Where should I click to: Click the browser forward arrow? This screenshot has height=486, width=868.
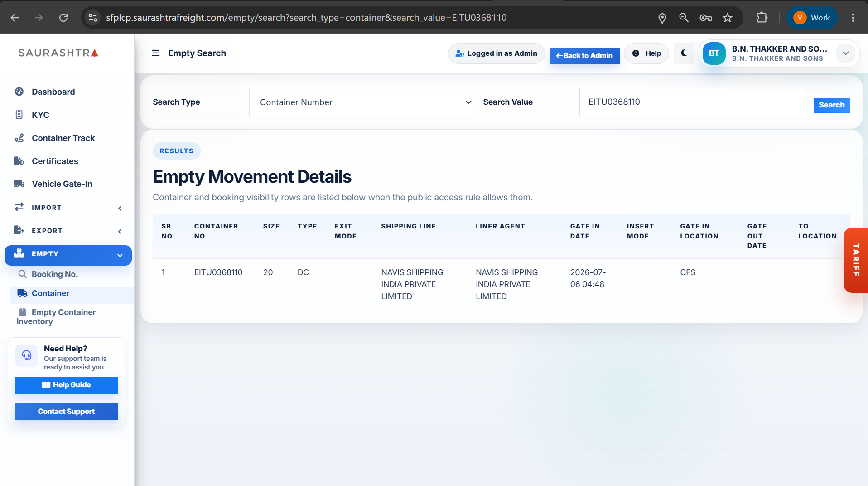[39, 18]
